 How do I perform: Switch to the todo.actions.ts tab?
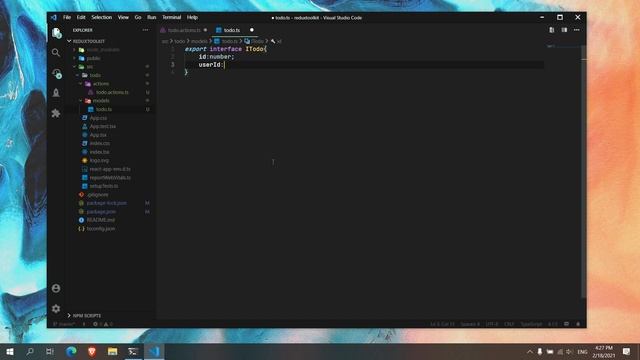pos(184,30)
